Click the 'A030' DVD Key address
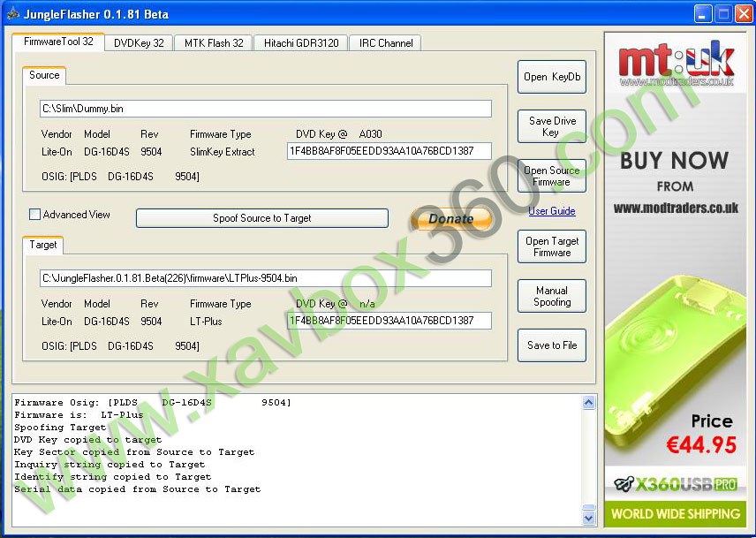This screenshot has height=538, width=756. (x=370, y=134)
